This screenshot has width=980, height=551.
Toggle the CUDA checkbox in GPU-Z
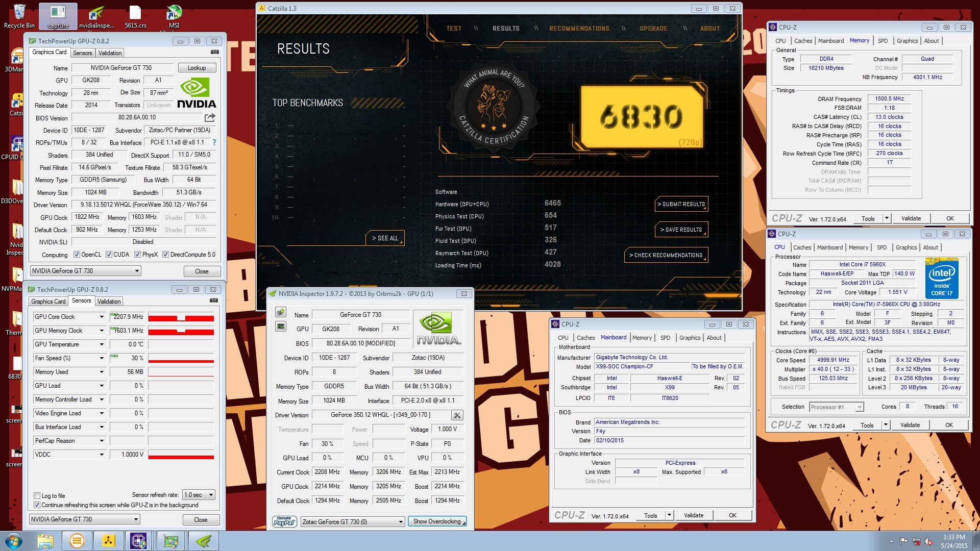pos(109,255)
